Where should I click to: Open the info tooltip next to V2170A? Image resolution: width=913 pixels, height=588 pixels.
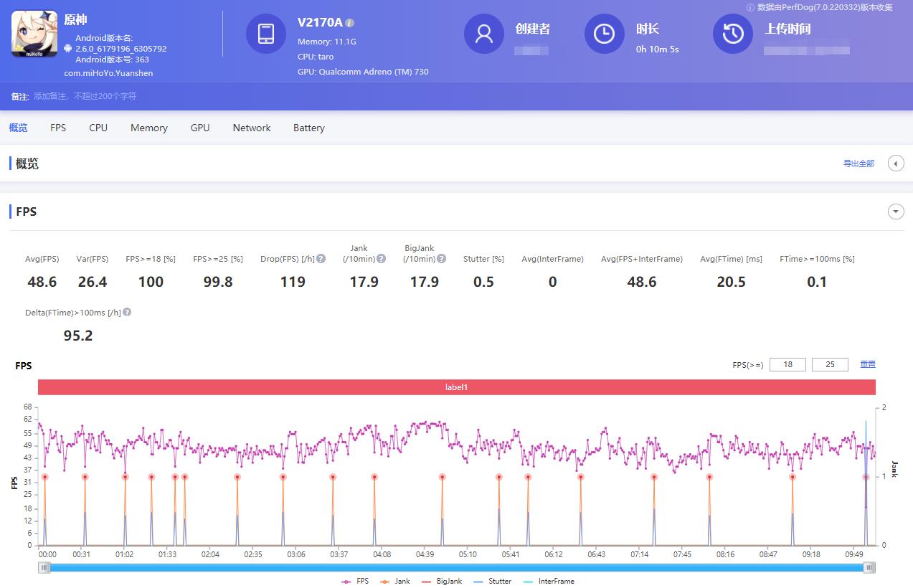(349, 22)
